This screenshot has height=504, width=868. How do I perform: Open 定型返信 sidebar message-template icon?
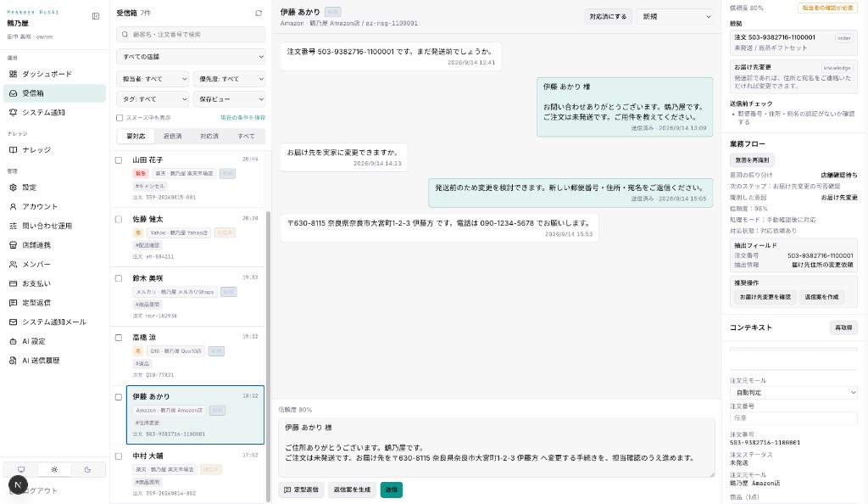(14, 302)
